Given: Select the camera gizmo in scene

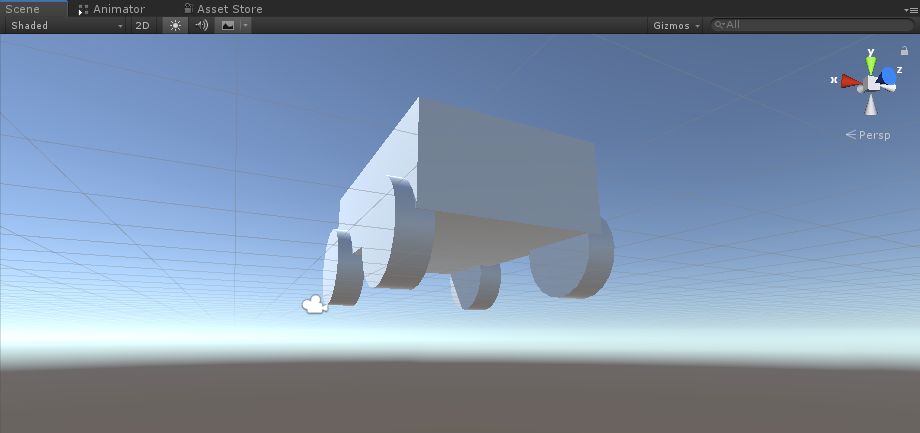Looking at the screenshot, I should [314, 305].
